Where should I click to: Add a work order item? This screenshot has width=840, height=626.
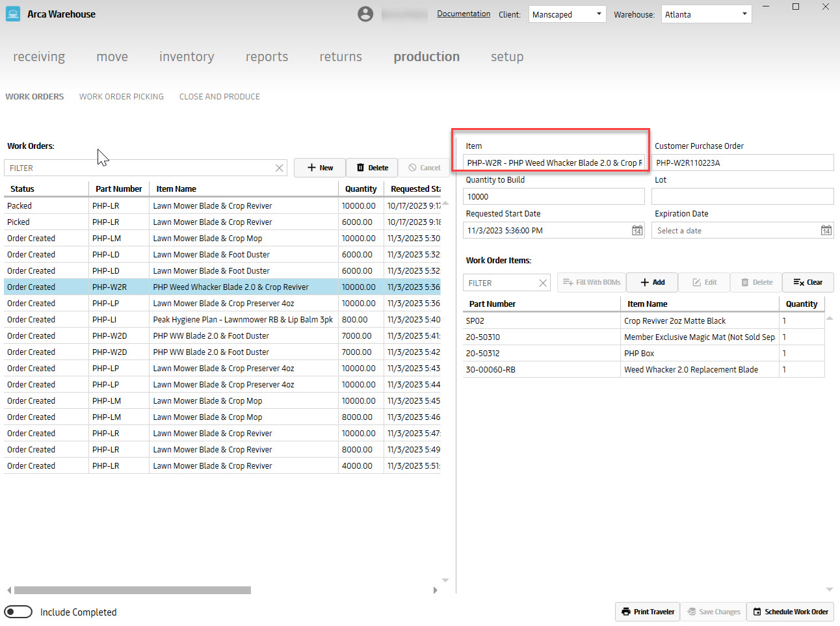point(652,283)
